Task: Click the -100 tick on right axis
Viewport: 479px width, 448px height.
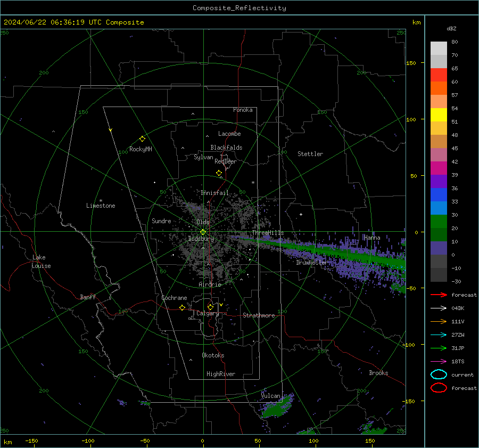Action: coord(409,345)
